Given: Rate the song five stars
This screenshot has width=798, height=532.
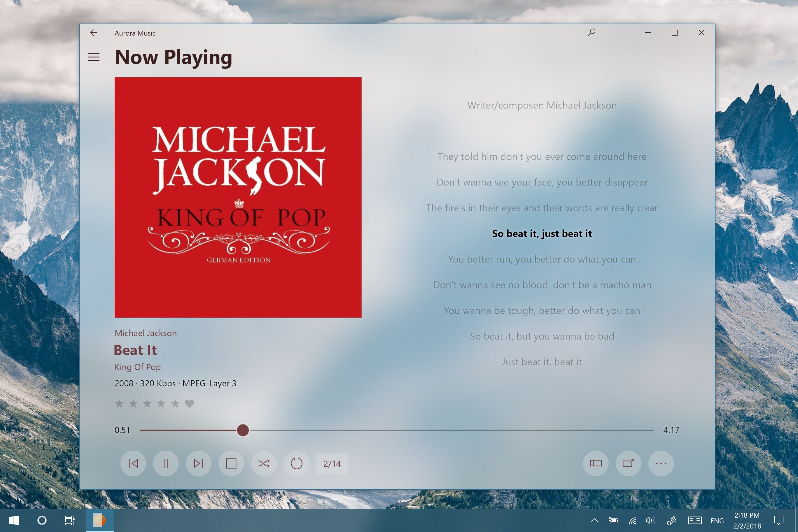Looking at the screenshot, I should point(175,403).
